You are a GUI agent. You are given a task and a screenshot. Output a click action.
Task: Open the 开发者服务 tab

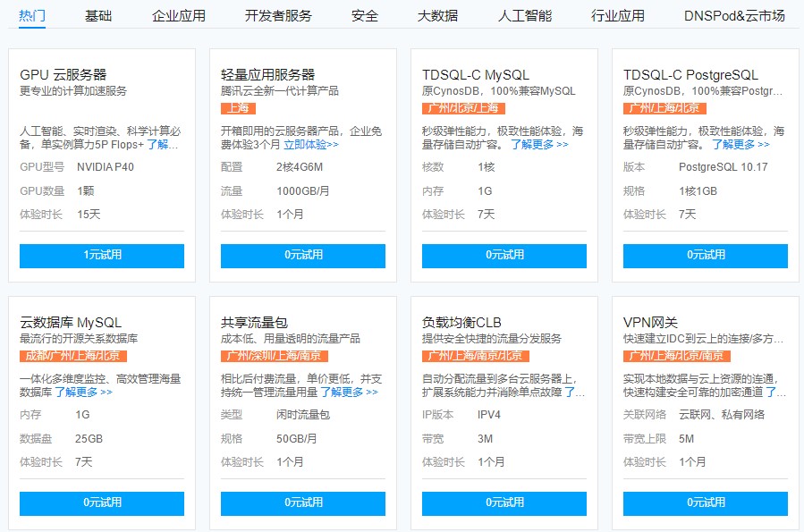tap(278, 16)
